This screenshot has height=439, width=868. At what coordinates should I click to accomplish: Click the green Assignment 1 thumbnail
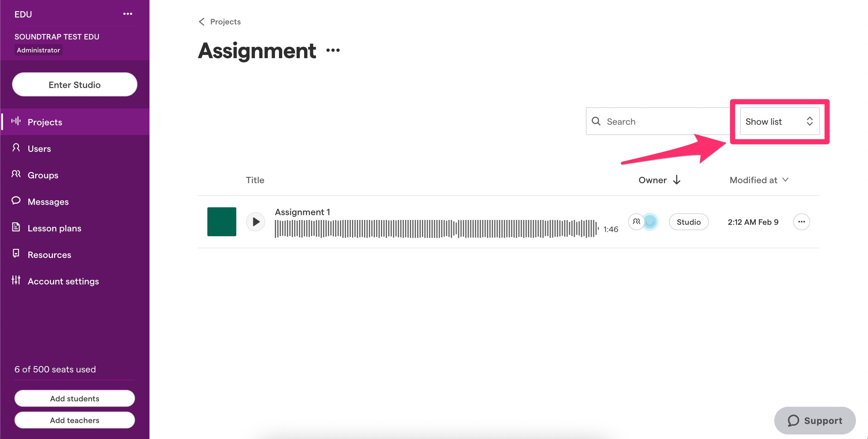(x=222, y=222)
